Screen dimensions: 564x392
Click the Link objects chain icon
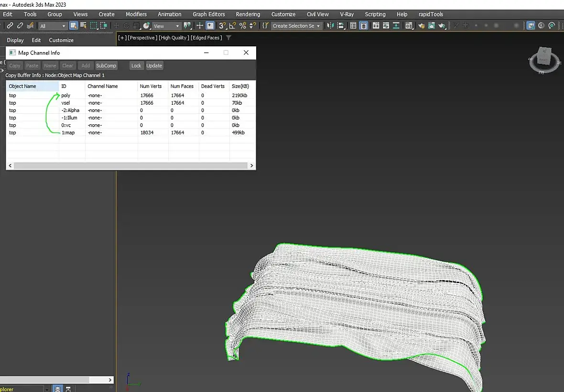[10, 26]
